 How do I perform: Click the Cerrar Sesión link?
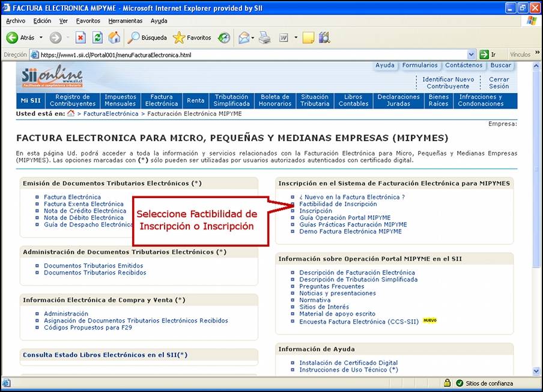499,83
